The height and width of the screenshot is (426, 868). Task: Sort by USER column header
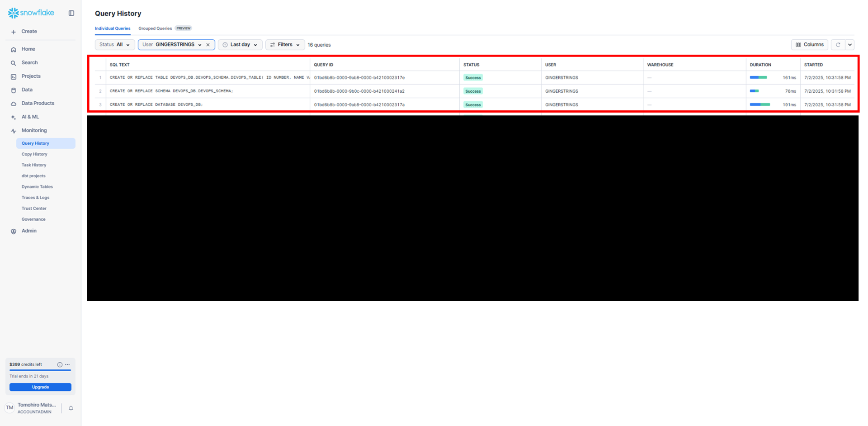tap(551, 65)
